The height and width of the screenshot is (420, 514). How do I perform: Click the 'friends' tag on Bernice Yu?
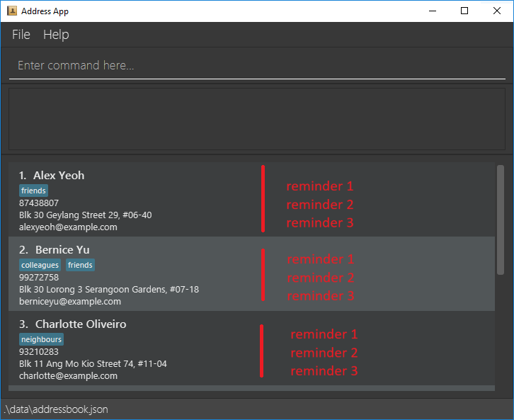point(80,265)
